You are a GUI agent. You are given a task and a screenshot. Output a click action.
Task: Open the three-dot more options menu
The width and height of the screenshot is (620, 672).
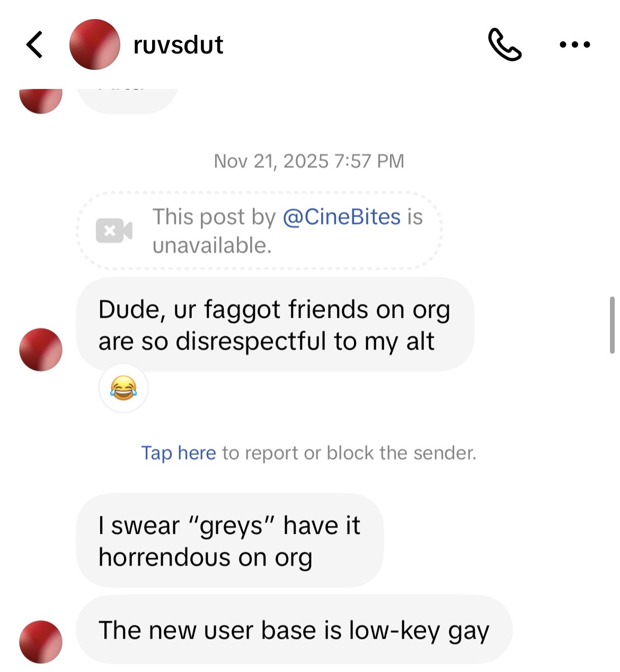coord(575,44)
